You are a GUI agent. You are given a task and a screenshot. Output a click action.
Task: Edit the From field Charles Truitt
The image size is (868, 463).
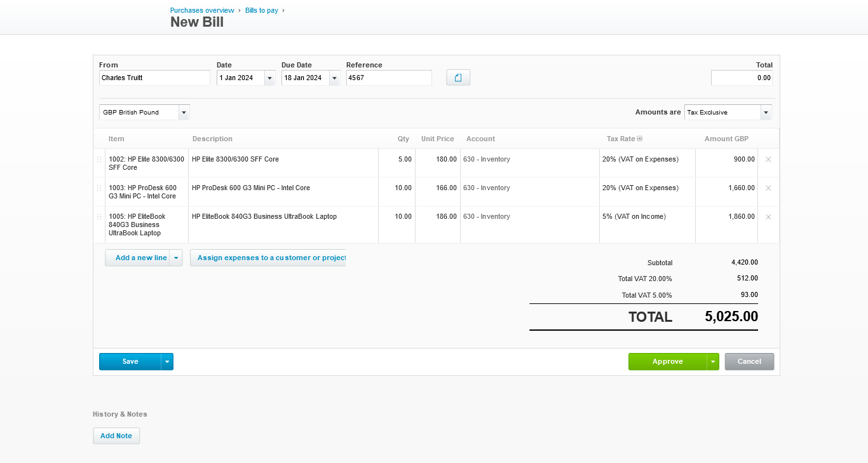154,78
